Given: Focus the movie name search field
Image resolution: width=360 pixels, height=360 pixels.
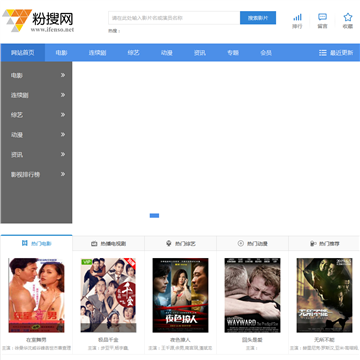Looking at the screenshot, I should (174, 18).
